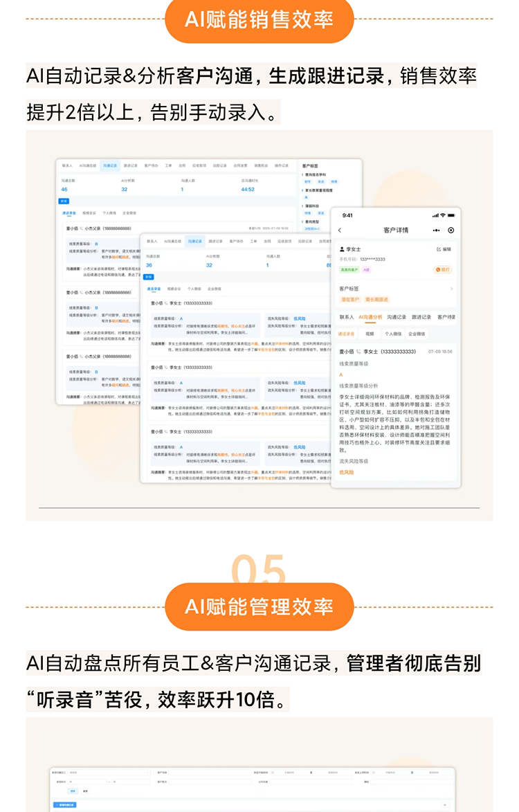Select the highlighted 沟通记录 tab in the front window
The width and height of the screenshot is (519, 812).
coord(195,242)
